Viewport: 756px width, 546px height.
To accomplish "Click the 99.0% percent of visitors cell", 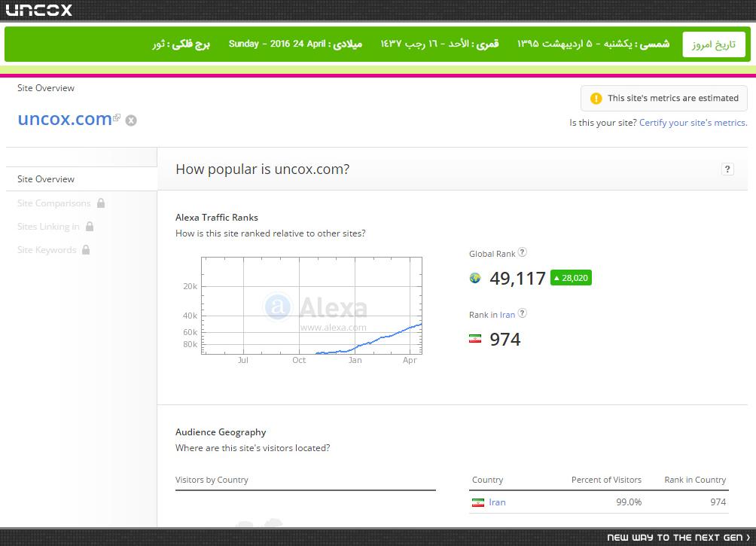I will point(629,502).
